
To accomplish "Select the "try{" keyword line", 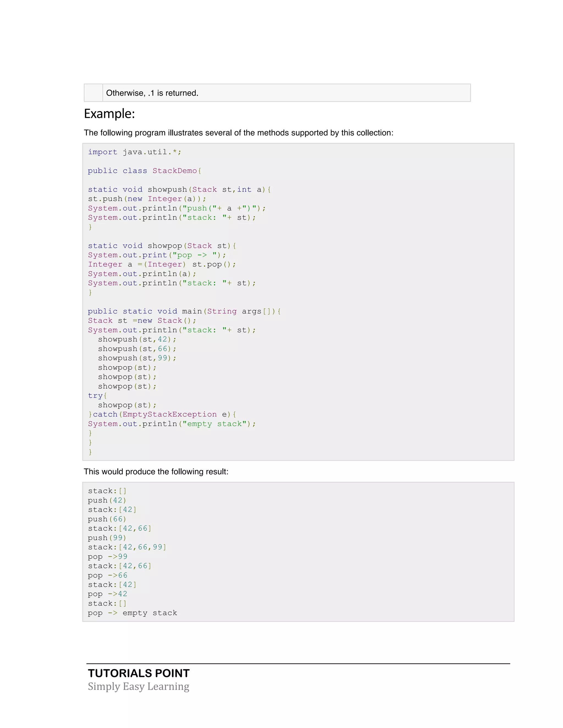I will click(x=97, y=396).
